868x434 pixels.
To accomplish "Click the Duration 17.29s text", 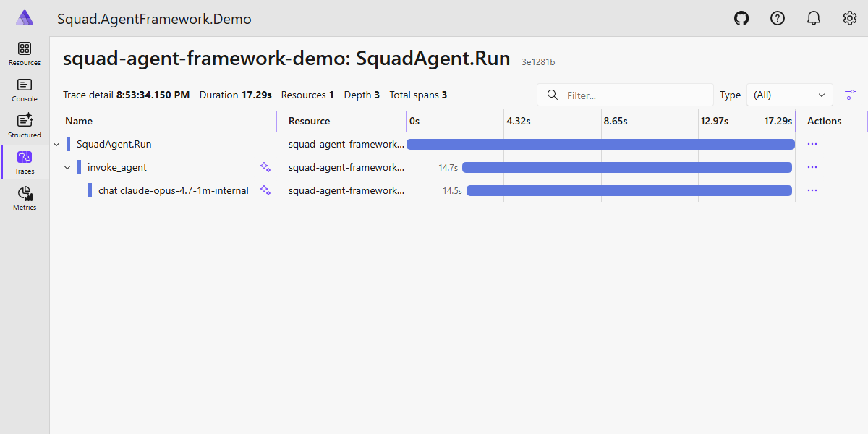I will click(236, 95).
